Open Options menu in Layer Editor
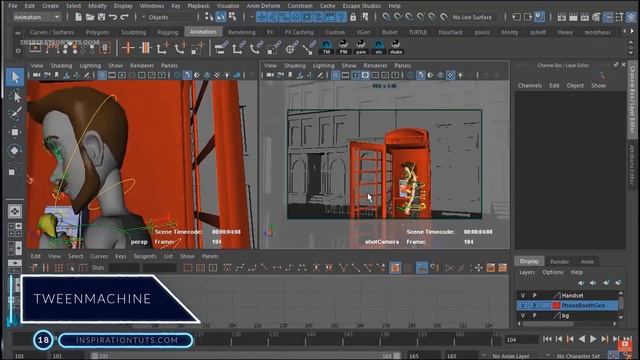The width and height of the screenshot is (640, 360). (553, 272)
